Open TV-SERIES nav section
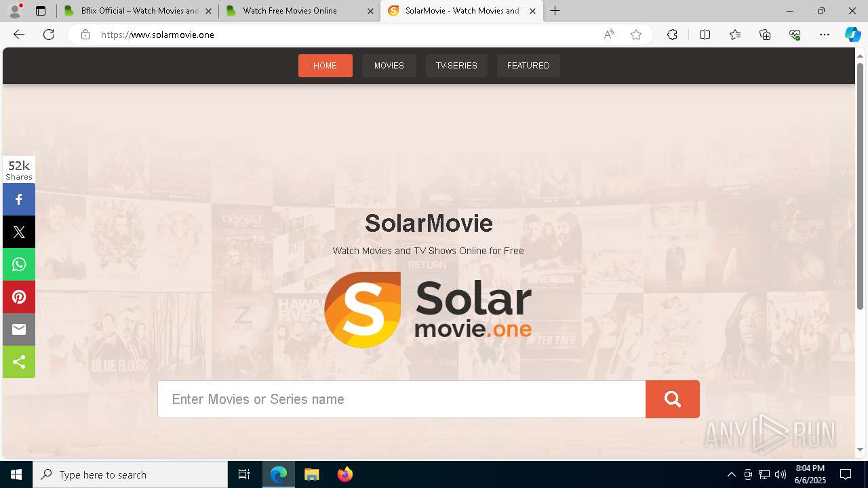 click(456, 66)
